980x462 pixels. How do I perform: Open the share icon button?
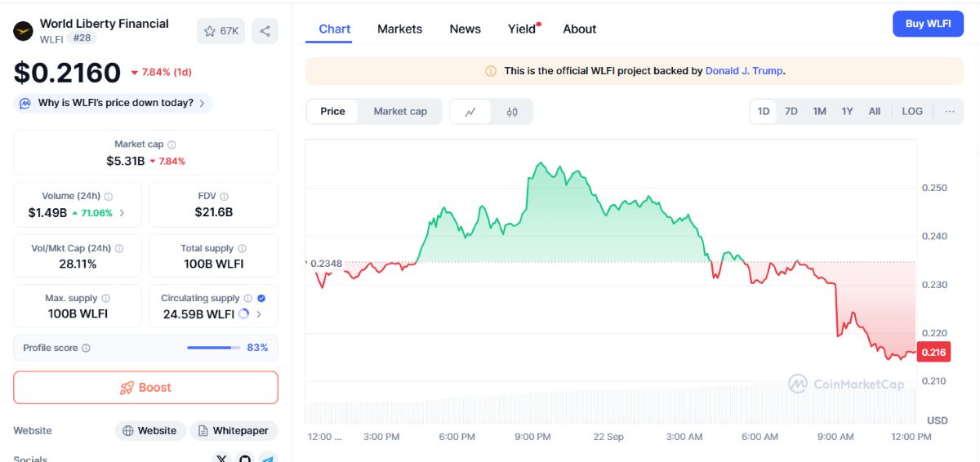[x=265, y=31]
